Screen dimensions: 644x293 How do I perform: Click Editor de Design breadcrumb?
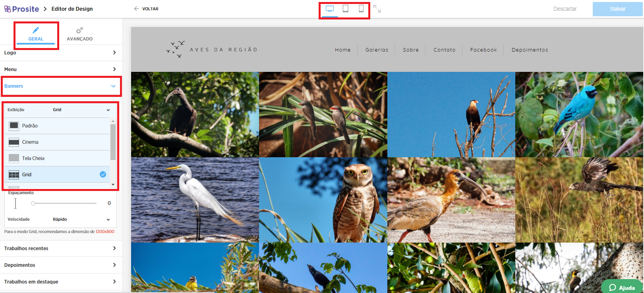(x=72, y=9)
